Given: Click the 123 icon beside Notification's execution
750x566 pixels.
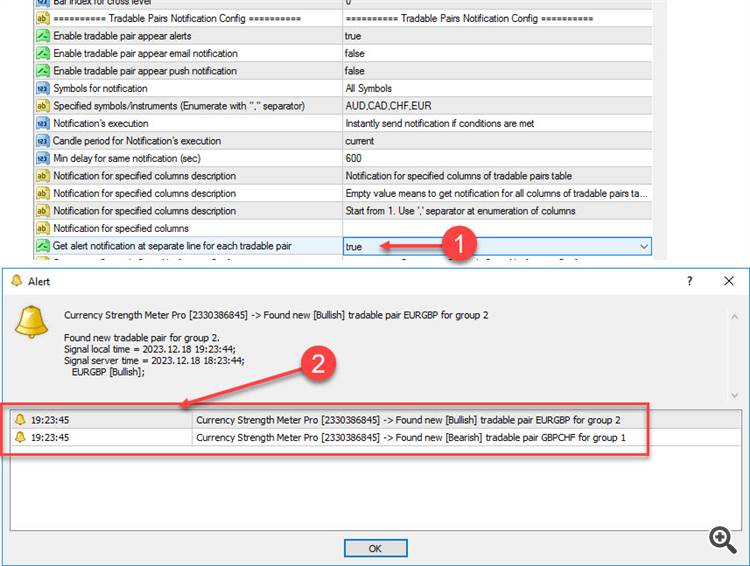Looking at the screenshot, I should [43, 123].
